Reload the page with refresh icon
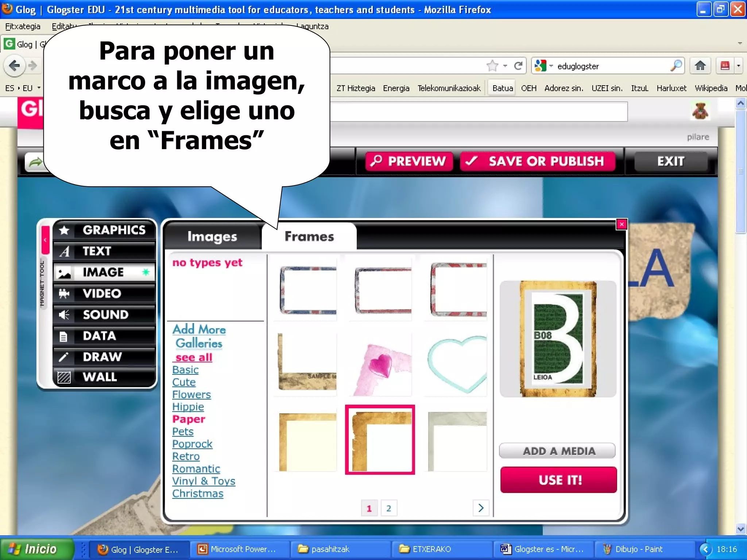Viewport: 747px width, 560px height. [x=518, y=66]
